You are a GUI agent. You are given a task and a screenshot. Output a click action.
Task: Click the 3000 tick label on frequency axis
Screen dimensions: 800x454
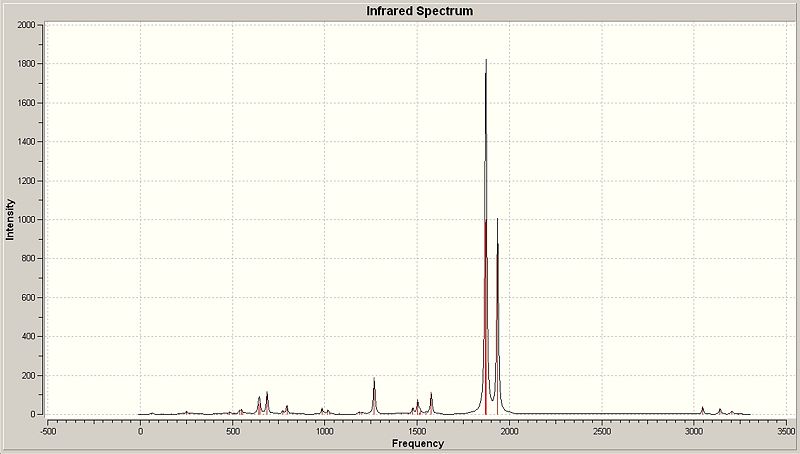pyautogui.click(x=694, y=431)
